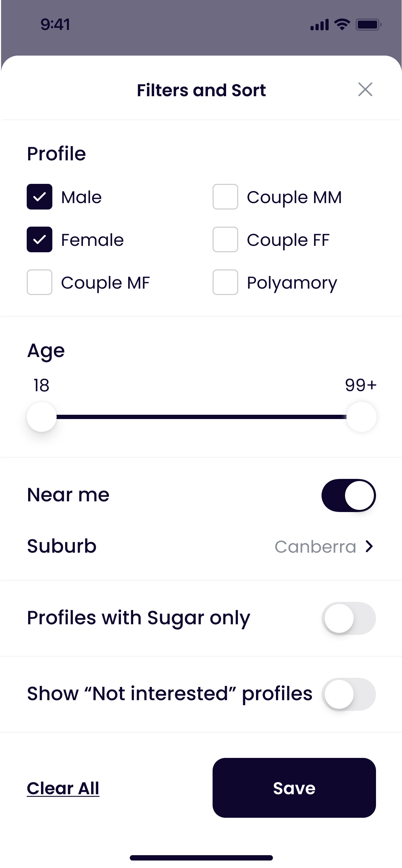Click the minimum age slider handle
The width and height of the screenshot is (402, 868).
coord(42,417)
